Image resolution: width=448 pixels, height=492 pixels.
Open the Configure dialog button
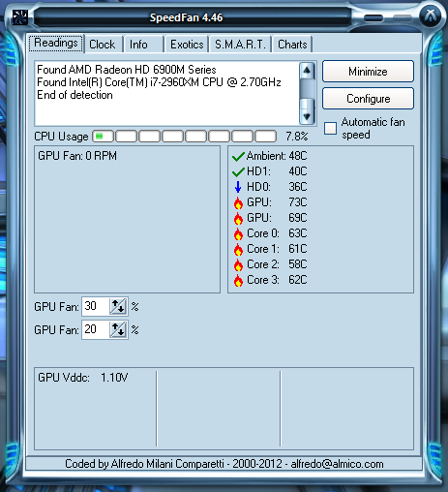pos(368,99)
